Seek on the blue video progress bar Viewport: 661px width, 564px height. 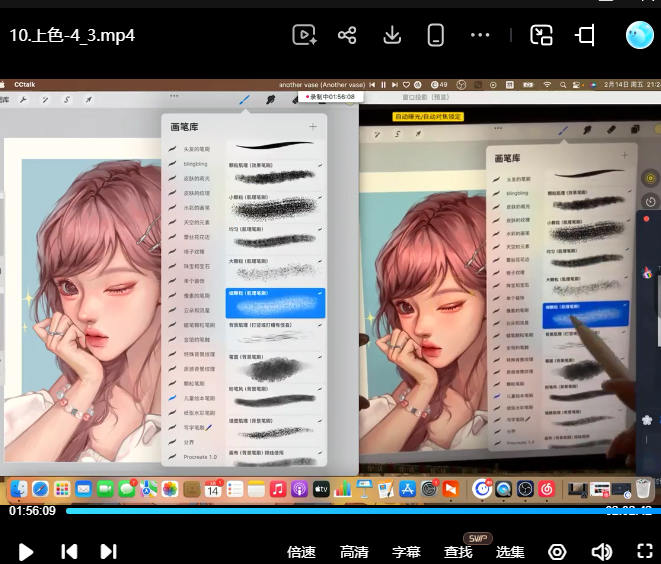363,511
